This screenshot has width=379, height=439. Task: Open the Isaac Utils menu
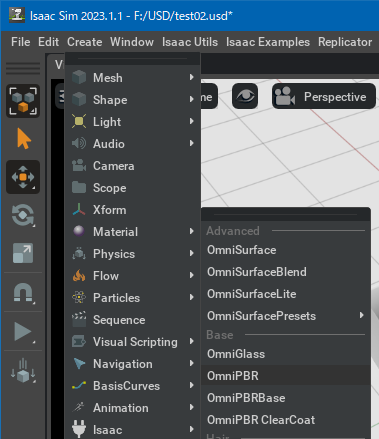pyautogui.click(x=190, y=42)
